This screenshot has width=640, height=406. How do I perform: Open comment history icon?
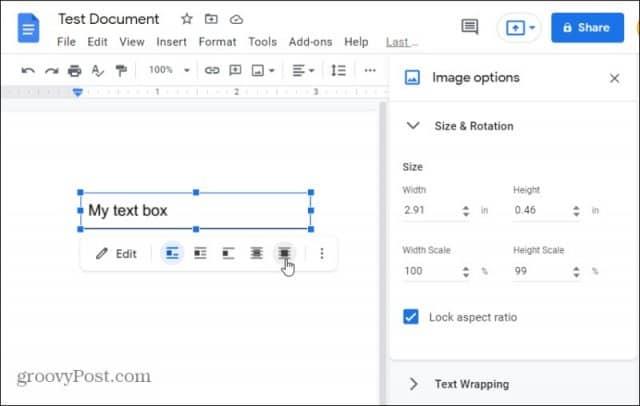tap(470, 27)
